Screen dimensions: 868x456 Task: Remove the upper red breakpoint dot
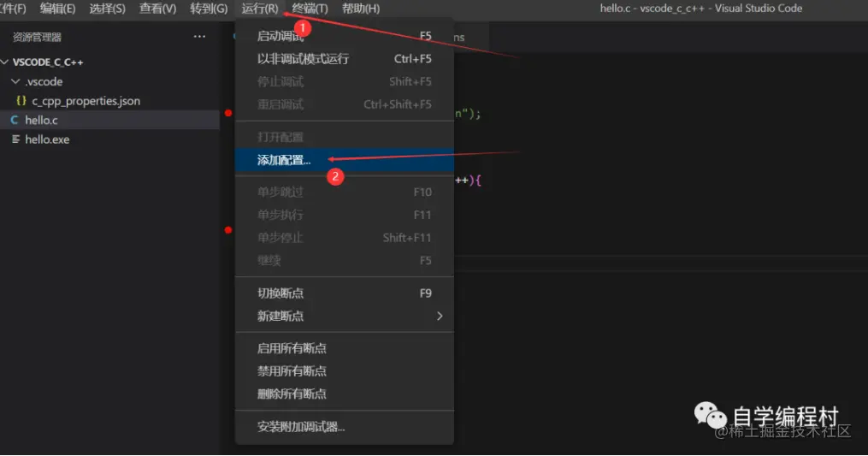point(228,113)
